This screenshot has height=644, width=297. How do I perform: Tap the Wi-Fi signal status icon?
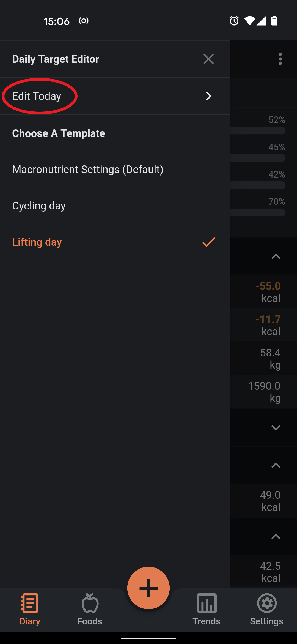250,21
